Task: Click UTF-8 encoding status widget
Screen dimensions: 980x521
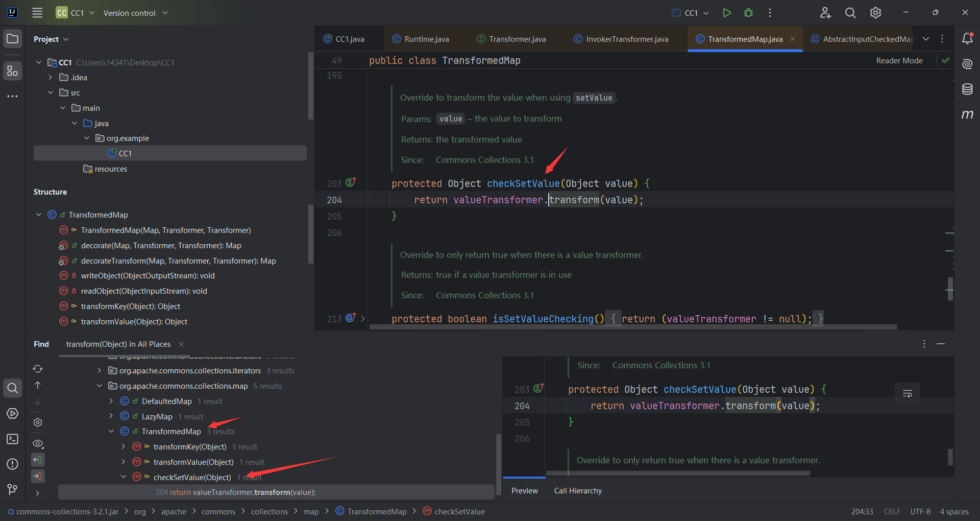Action: (920, 511)
